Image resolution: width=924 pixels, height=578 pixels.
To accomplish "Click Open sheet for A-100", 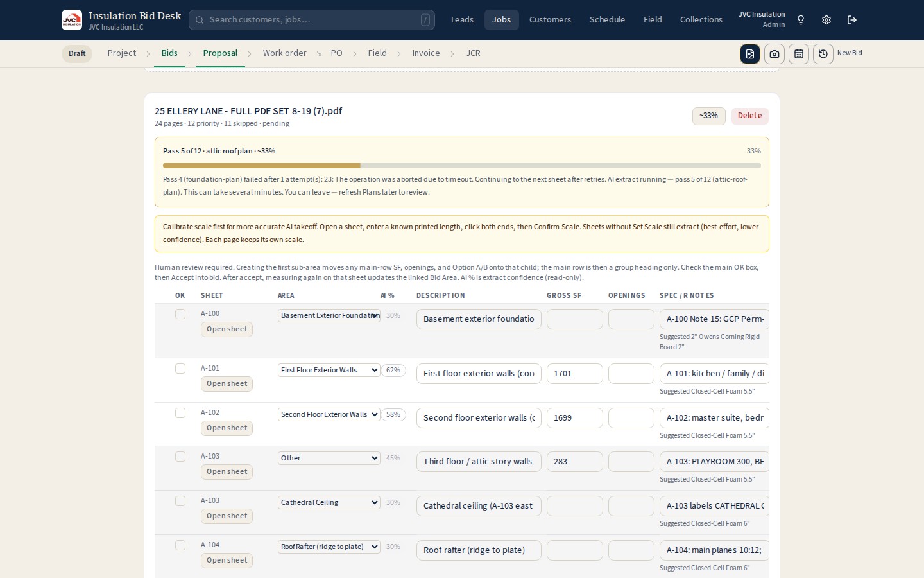I will click(x=227, y=329).
